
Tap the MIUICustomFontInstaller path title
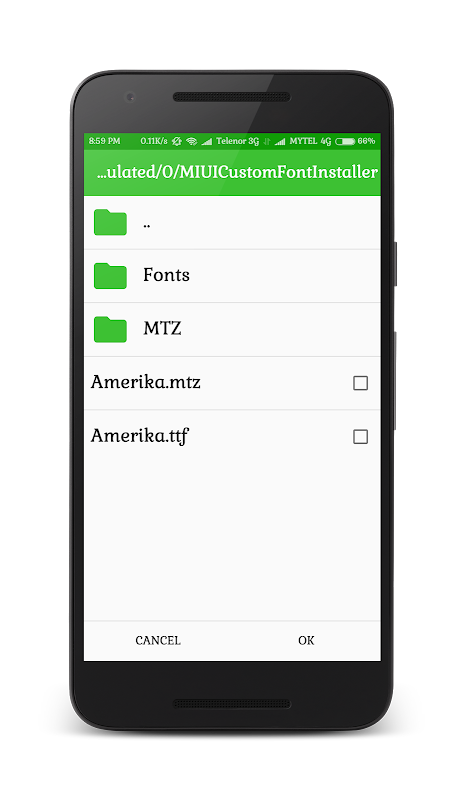(x=237, y=172)
